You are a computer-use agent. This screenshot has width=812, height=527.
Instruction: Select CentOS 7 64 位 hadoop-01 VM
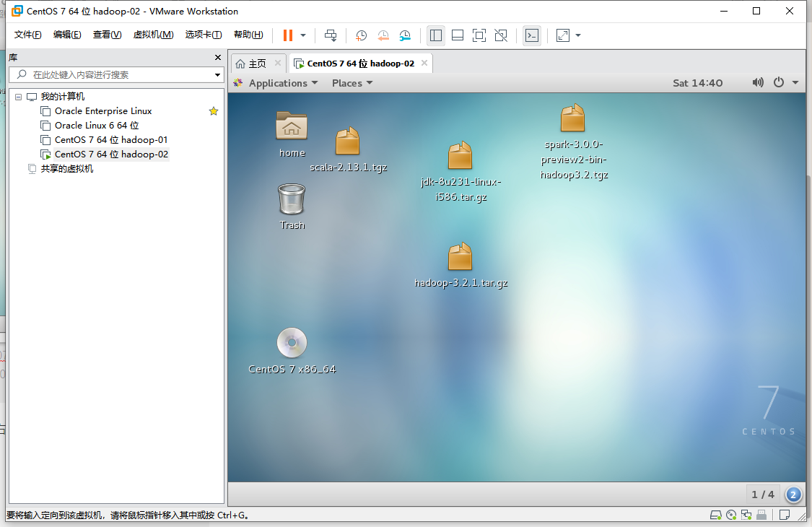point(111,140)
